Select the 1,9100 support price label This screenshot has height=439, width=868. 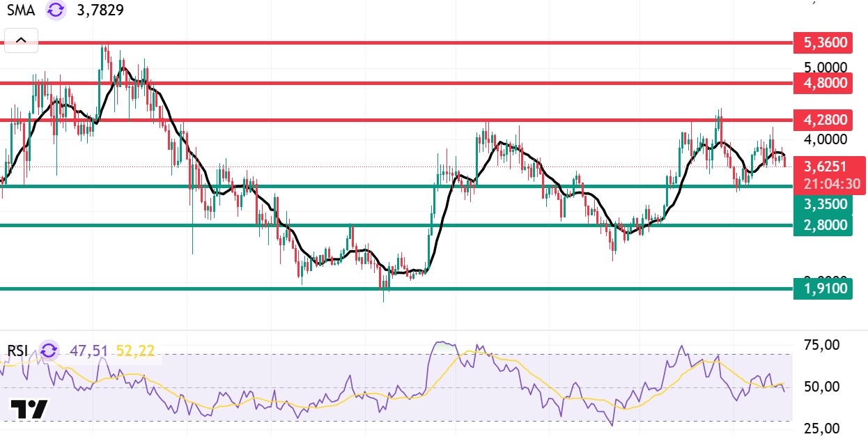823,288
